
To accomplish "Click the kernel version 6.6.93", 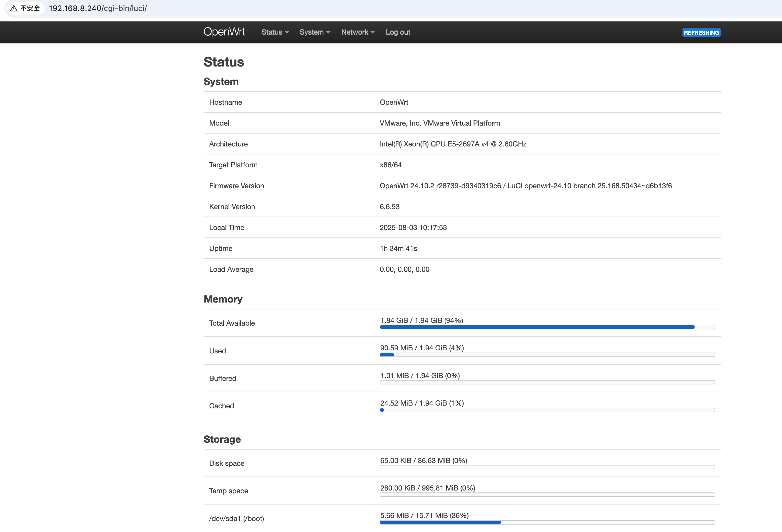I will [x=389, y=206].
